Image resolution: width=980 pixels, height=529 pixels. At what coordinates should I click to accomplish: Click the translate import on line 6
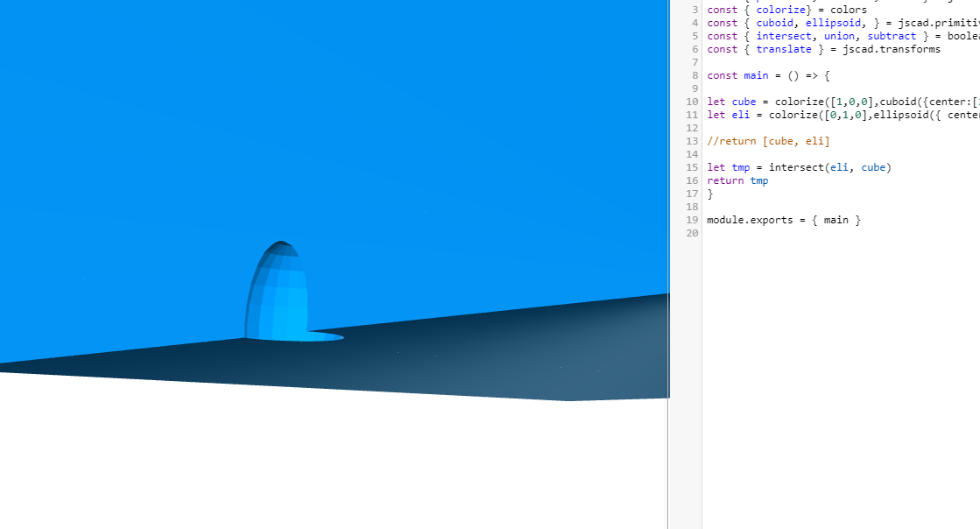point(784,48)
